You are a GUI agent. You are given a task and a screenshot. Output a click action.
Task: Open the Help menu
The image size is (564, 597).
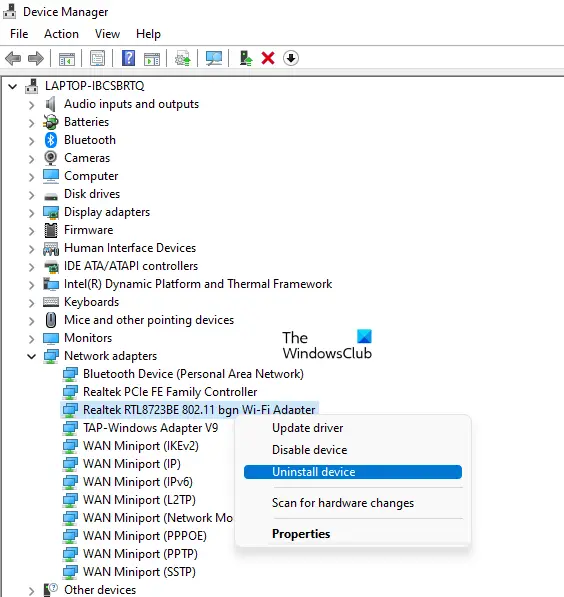148,34
